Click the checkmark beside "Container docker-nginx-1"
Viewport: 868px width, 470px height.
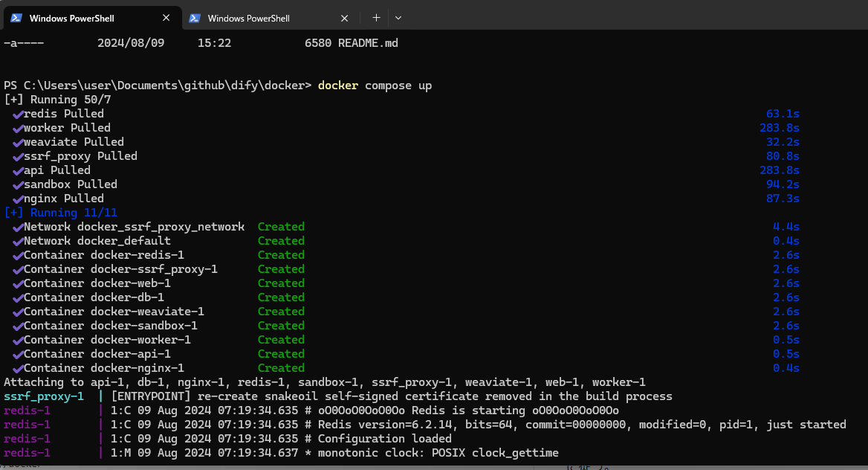tap(17, 367)
